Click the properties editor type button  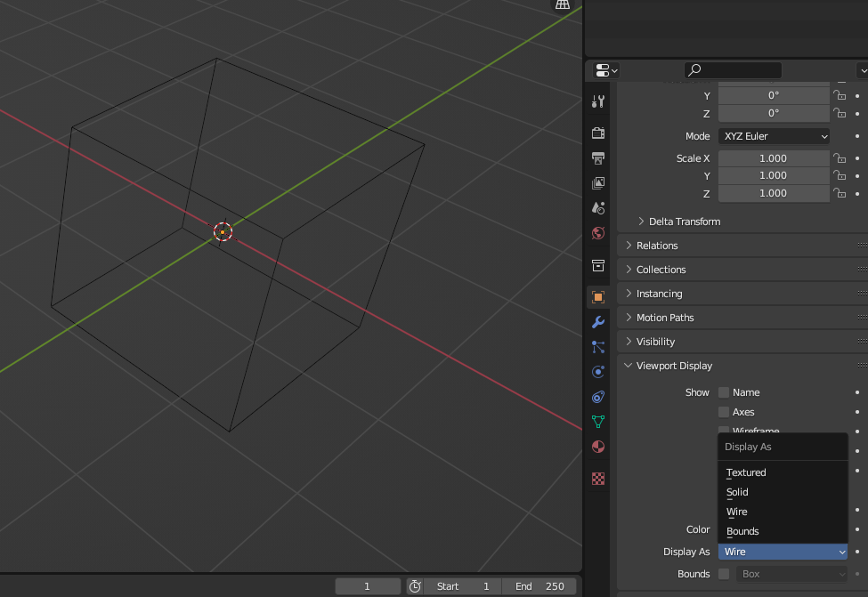coord(606,70)
